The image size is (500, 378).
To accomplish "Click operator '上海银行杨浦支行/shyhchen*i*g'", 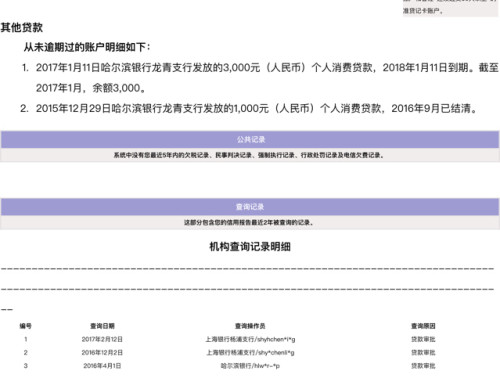I will pyautogui.click(x=250, y=339).
